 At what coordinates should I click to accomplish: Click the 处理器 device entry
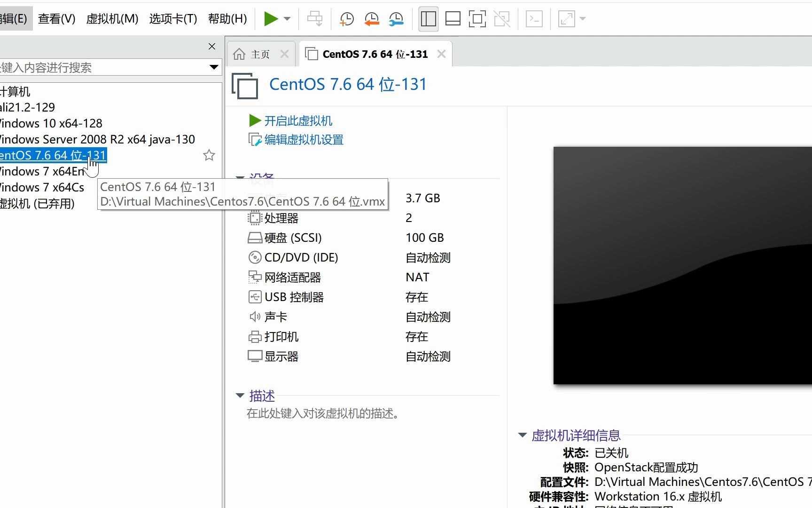[x=281, y=218]
